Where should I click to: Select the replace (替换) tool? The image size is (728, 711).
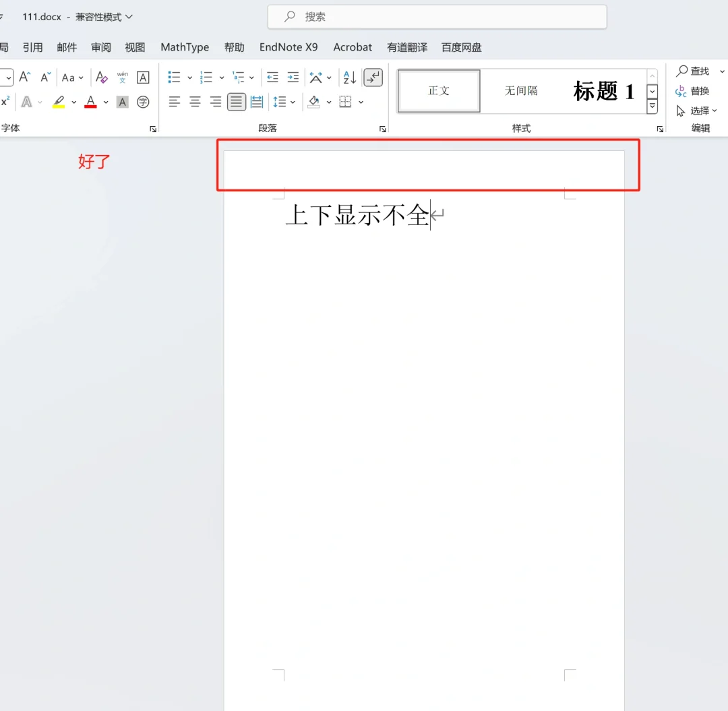(699, 90)
